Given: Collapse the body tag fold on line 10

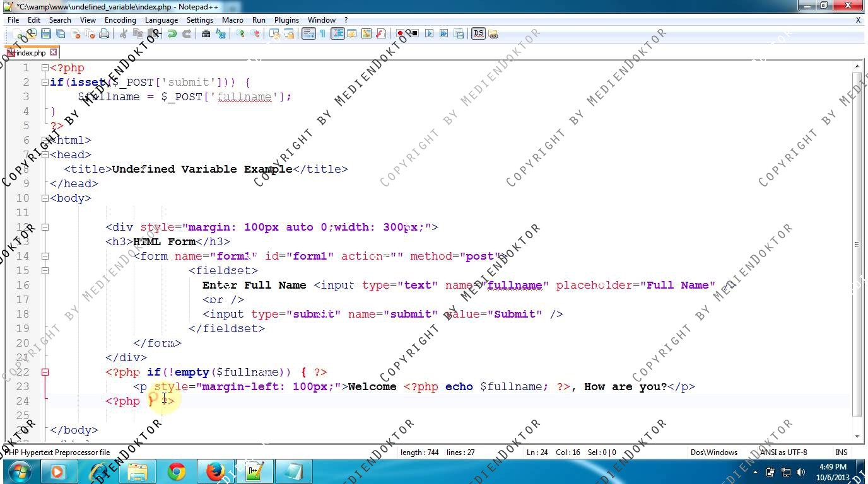Looking at the screenshot, I should [45, 198].
